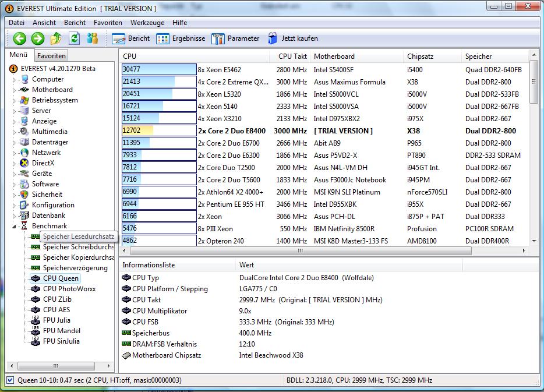Select the DirectX icon in the tree

pos(24,163)
